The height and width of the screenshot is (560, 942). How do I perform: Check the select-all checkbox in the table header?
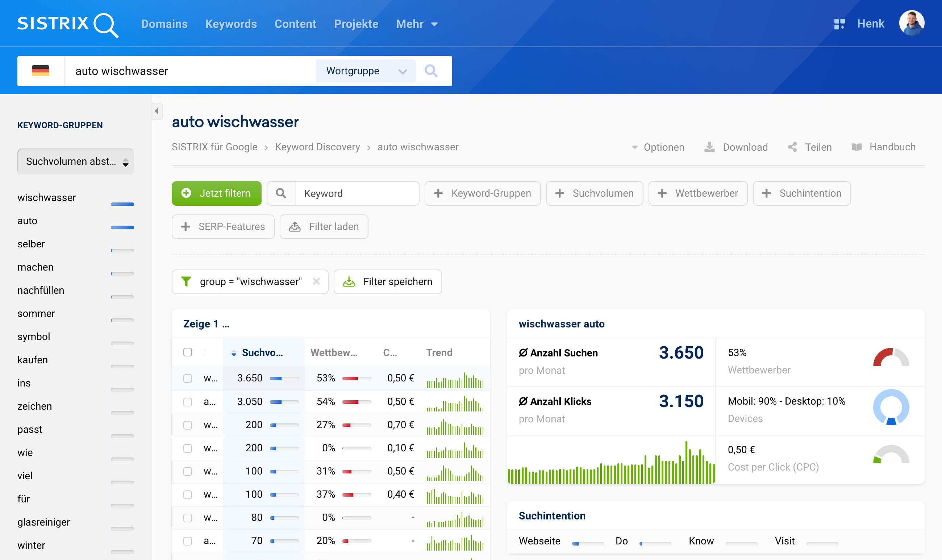pos(188,352)
